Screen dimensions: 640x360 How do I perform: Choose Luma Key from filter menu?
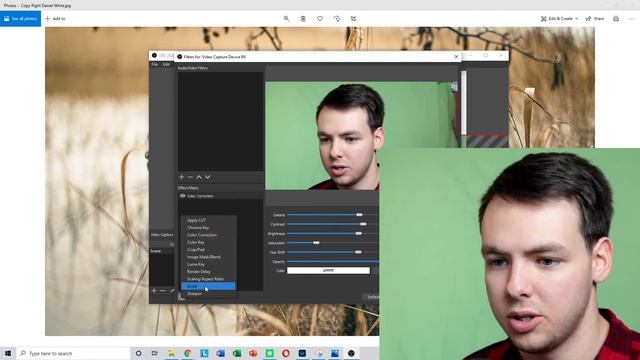[x=209, y=264]
